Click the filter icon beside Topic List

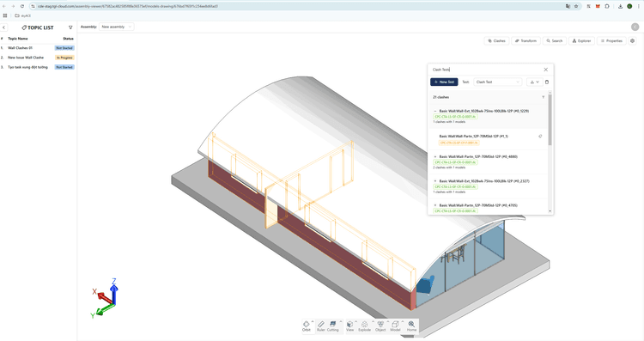70,27
